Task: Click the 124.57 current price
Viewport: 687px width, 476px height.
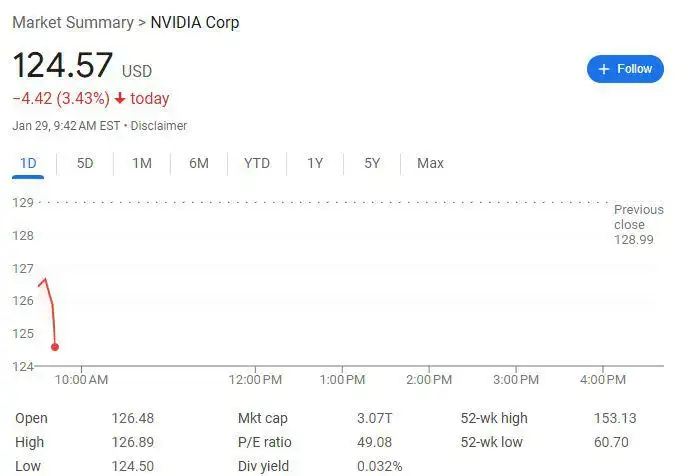Action: pos(63,65)
